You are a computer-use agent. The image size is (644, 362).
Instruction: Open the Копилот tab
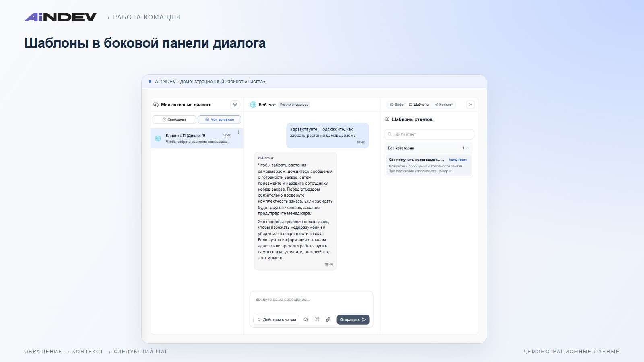point(444,105)
